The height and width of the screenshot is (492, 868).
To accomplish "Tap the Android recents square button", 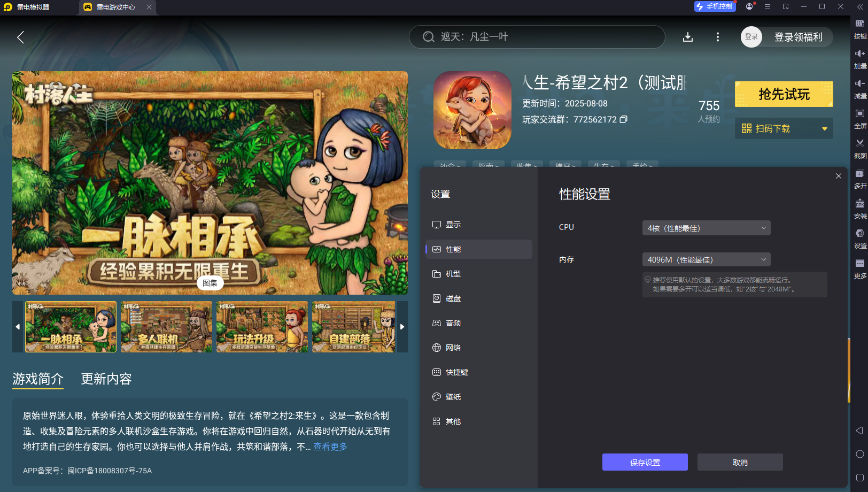I will pyautogui.click(x=859, y=478).
